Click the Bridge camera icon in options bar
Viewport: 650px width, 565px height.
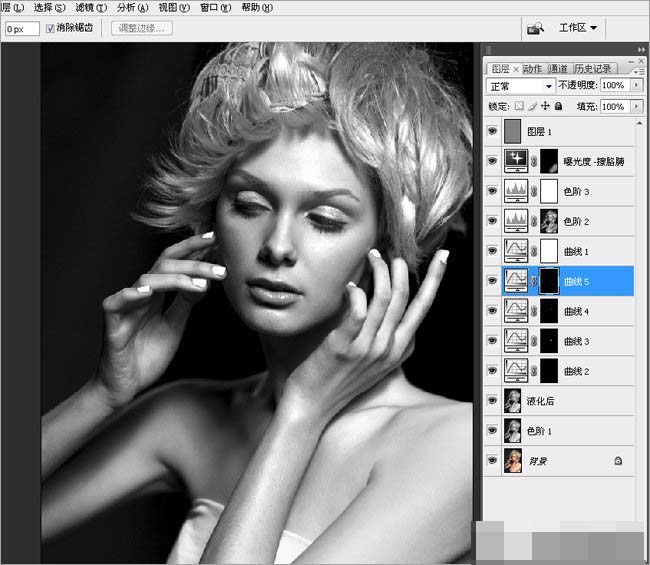(x=535, y=29)
